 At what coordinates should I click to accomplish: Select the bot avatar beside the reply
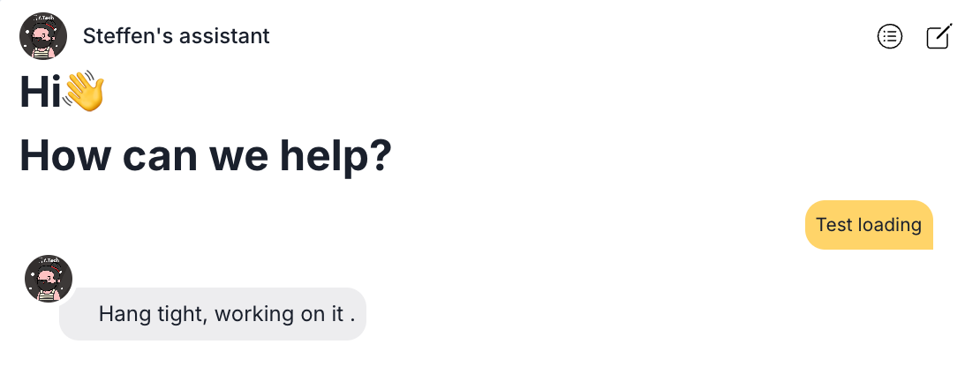coord(49,279)
